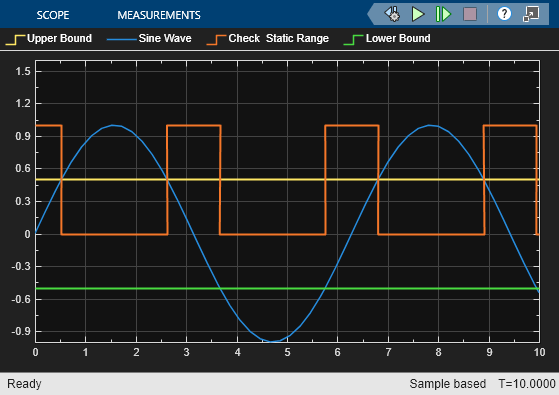Toggle Lower Bound legend entry
Screen dimensions: 559x395
(387, 39)
